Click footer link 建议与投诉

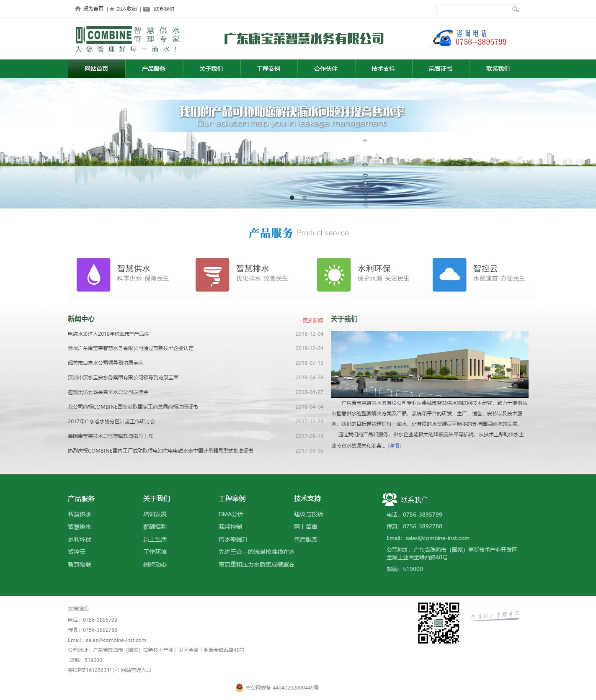[309, 514]
